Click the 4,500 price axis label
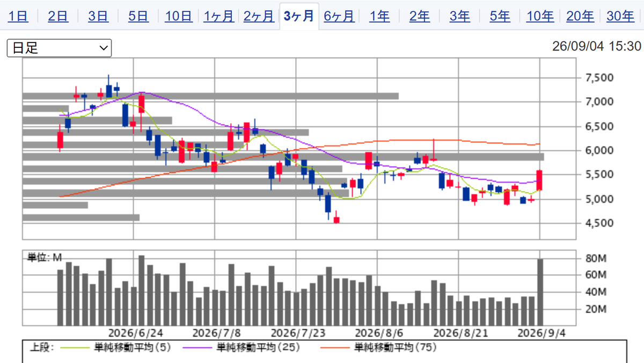644x363 pixels. coord(599,223)
